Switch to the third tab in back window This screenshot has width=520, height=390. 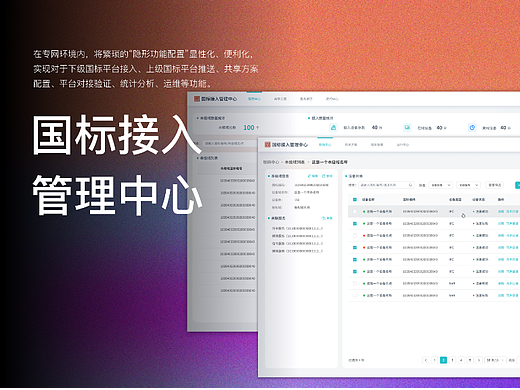[x=306, y=99]
